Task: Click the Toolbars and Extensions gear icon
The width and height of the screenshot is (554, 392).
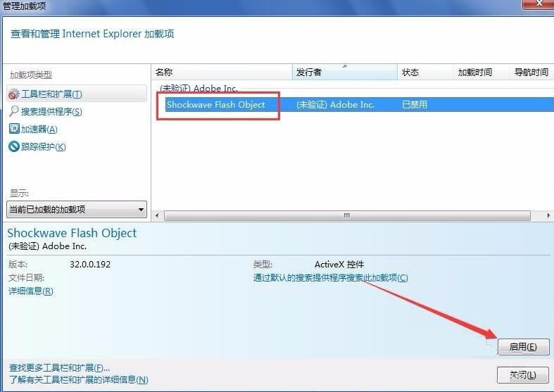Action: point(14,94)
